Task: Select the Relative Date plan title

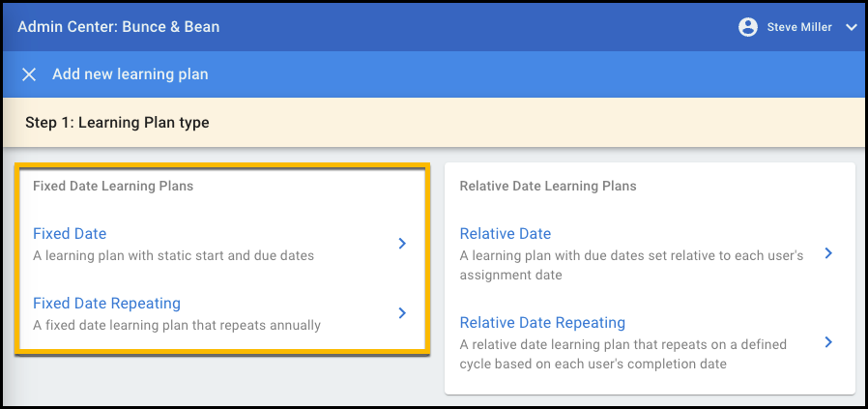Action: coord(505,234)
